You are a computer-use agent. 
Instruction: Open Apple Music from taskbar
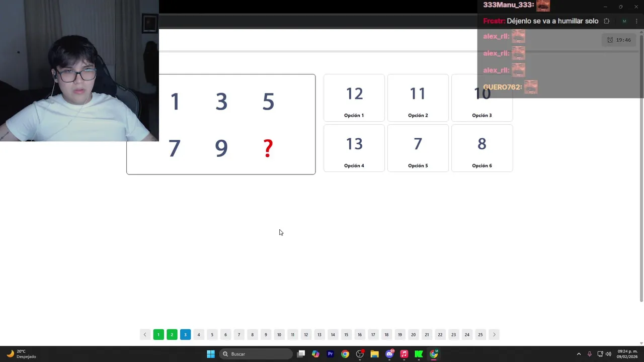pyautogui.click(x=404, y=354)
